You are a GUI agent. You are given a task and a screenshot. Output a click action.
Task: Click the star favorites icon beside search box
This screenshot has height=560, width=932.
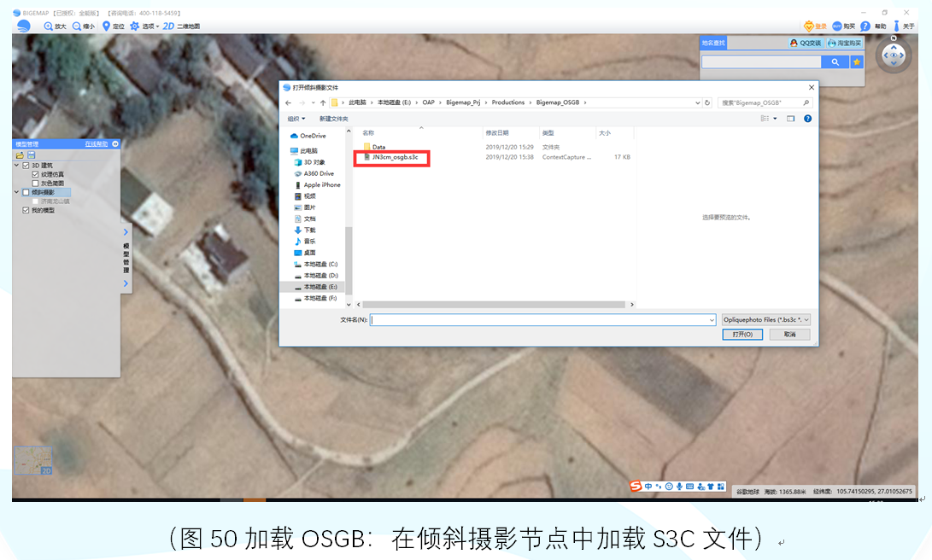click(856, 61)
